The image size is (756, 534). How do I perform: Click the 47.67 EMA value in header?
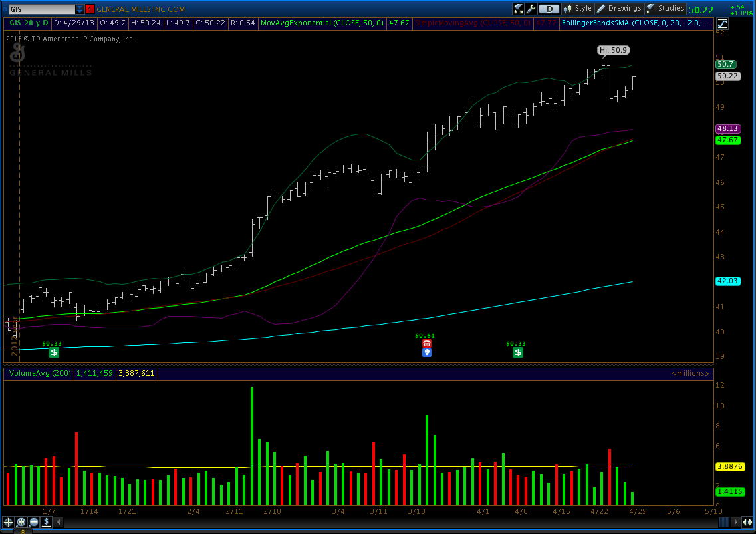399,23
